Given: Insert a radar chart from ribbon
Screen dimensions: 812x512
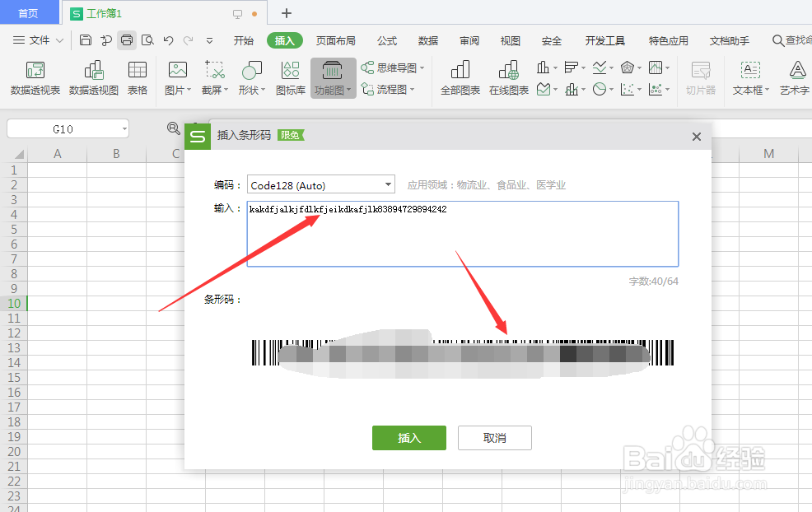Looking at the screenshot, I should [x=631, y=67].
